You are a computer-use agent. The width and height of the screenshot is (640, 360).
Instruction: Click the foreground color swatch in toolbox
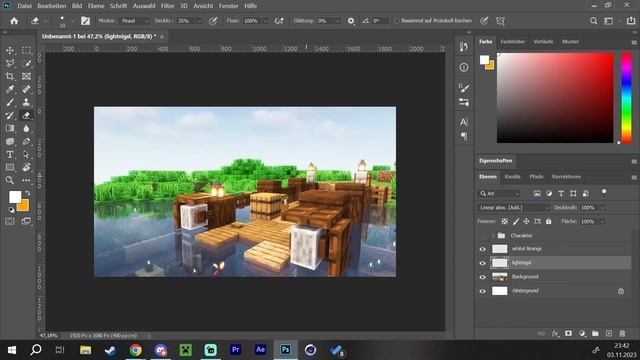[x=15, y=197]
